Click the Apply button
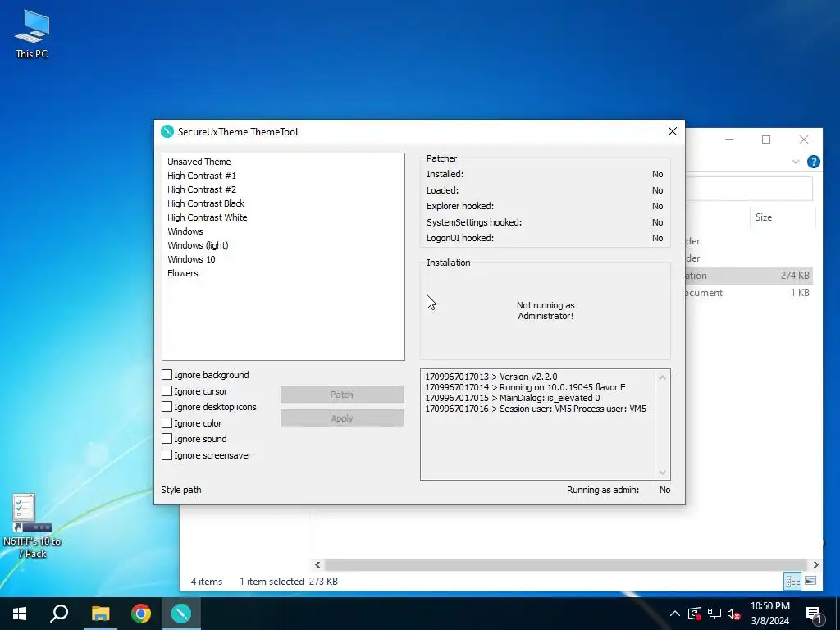 click(x=342, y=418)
